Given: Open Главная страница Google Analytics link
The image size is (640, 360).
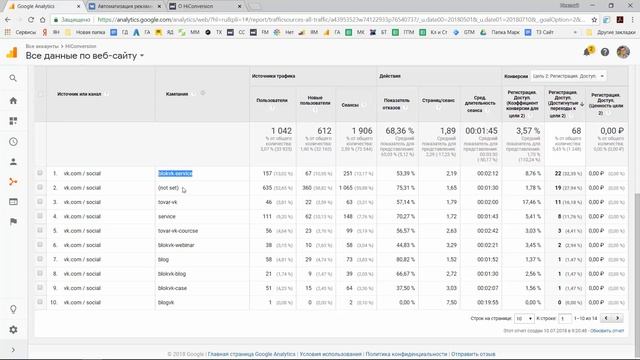Looking at the screenshot, I should click(251, 354).
